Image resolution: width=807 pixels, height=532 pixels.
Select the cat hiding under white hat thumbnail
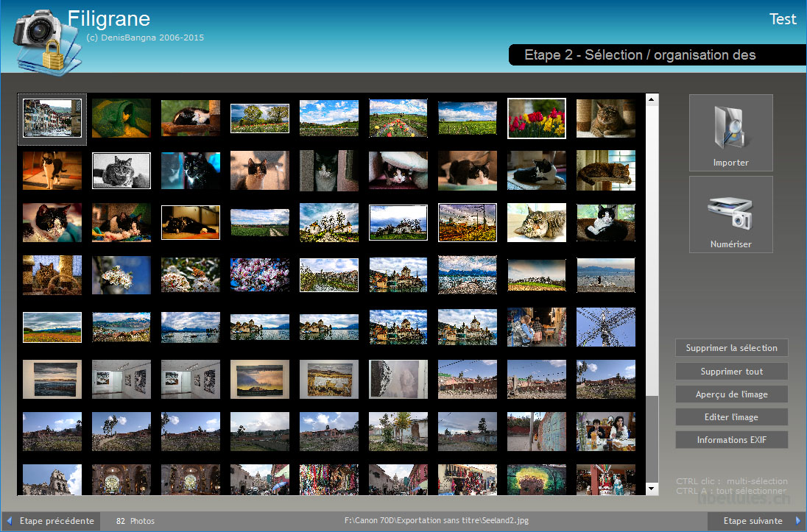click(x=398, y=171)
